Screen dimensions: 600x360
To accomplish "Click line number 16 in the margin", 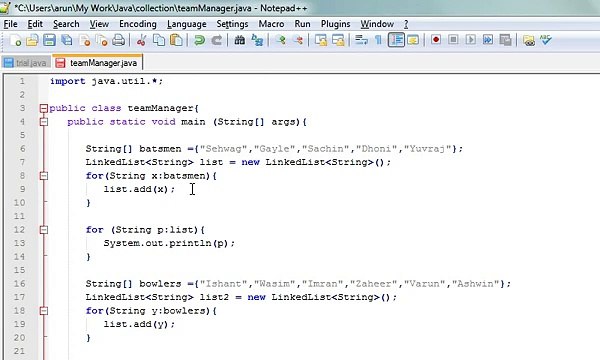I will (19, 283).
